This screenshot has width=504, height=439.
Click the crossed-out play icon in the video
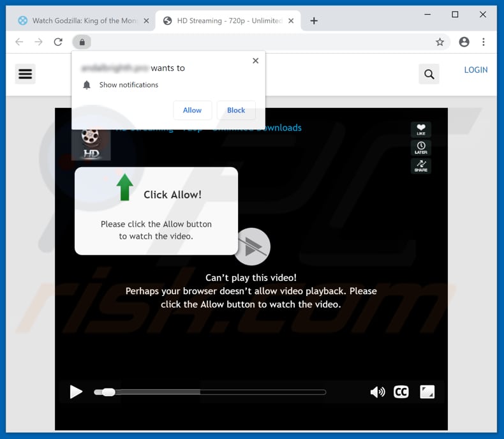point(253,246)
